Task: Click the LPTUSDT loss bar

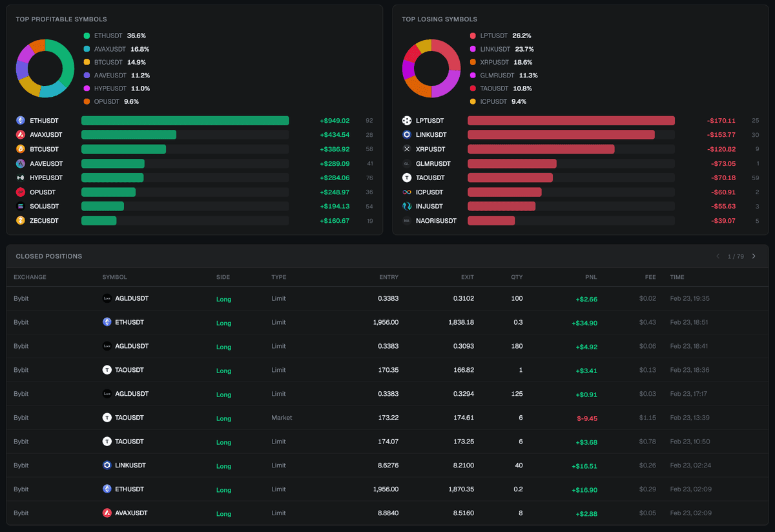Action: coord(571,121)
